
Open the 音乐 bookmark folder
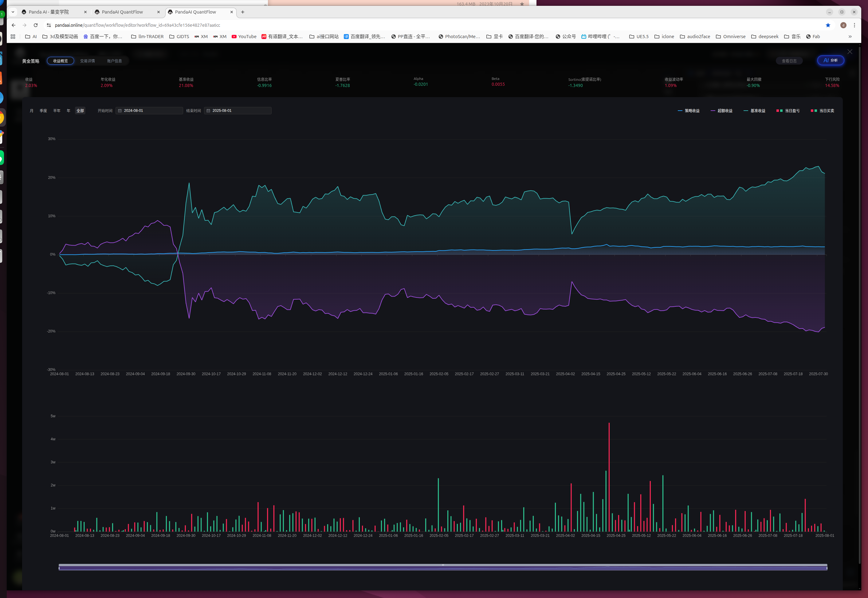pyautogui.click(x=792, y=36)
